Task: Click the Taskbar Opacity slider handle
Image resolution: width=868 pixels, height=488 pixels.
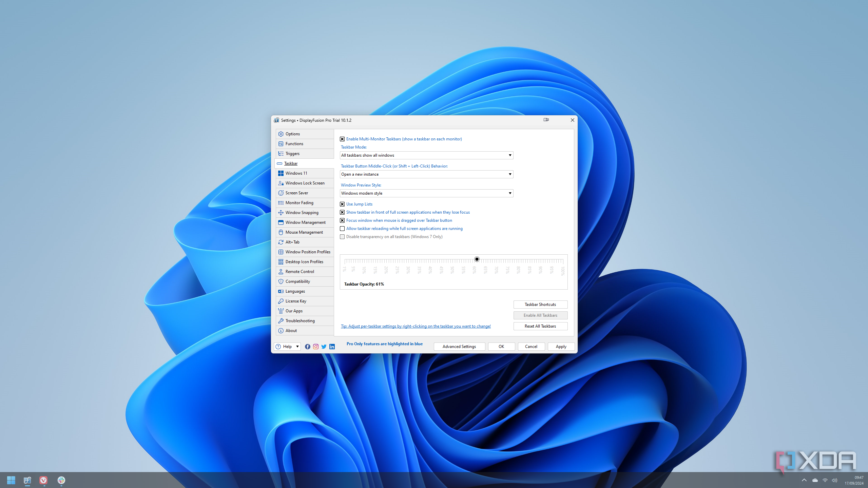Action: (x=477, y=259)
